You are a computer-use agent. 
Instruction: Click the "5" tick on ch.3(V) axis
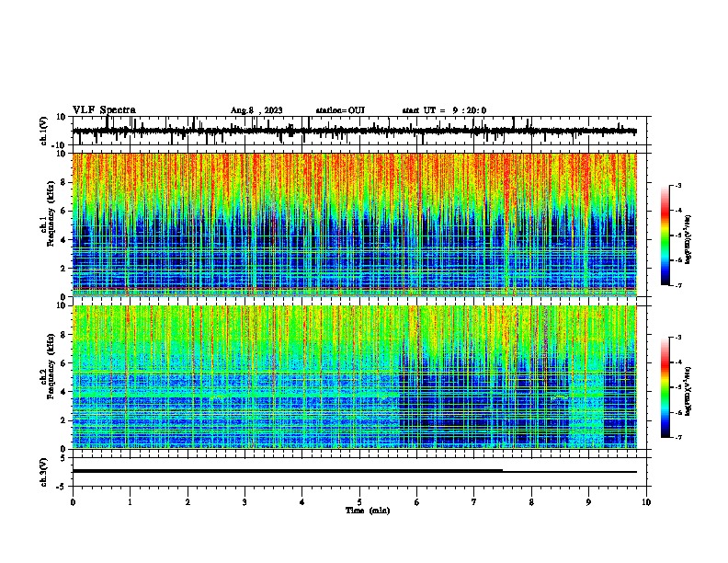point(63,458)
